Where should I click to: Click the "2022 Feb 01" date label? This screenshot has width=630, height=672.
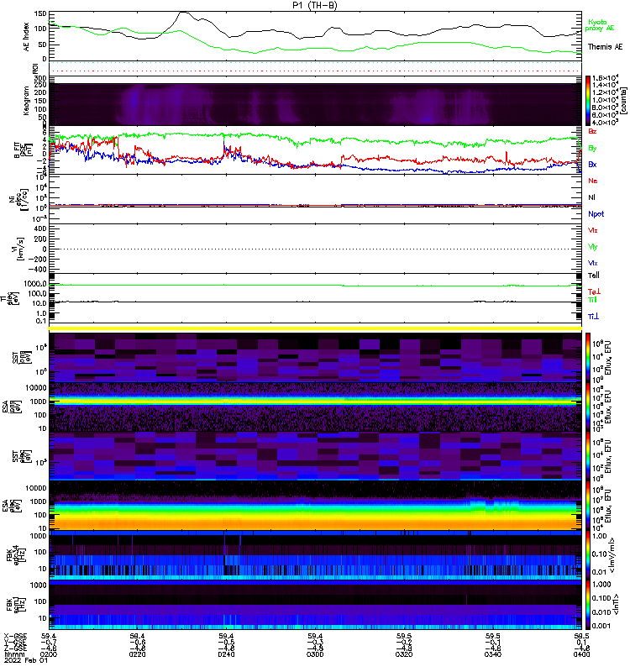(x=26, y=660)
